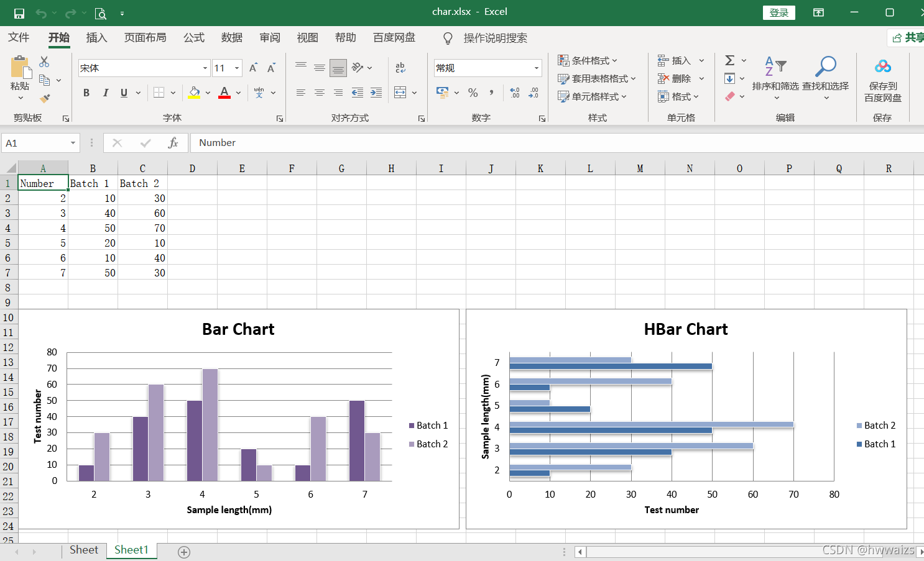
Task: Toggle bottom align button
Action: [338, 68]
